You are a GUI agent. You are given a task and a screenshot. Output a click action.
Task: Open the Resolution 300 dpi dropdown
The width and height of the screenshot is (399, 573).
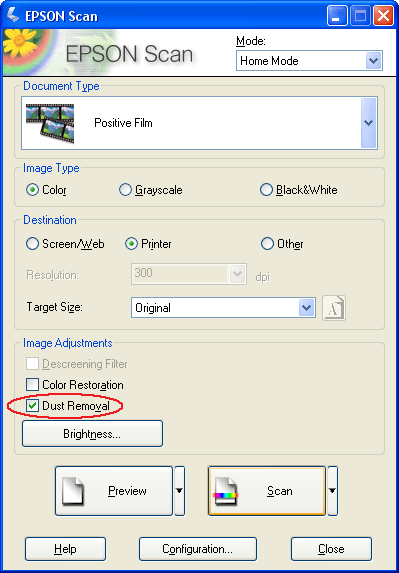click(x=189, y=274)
